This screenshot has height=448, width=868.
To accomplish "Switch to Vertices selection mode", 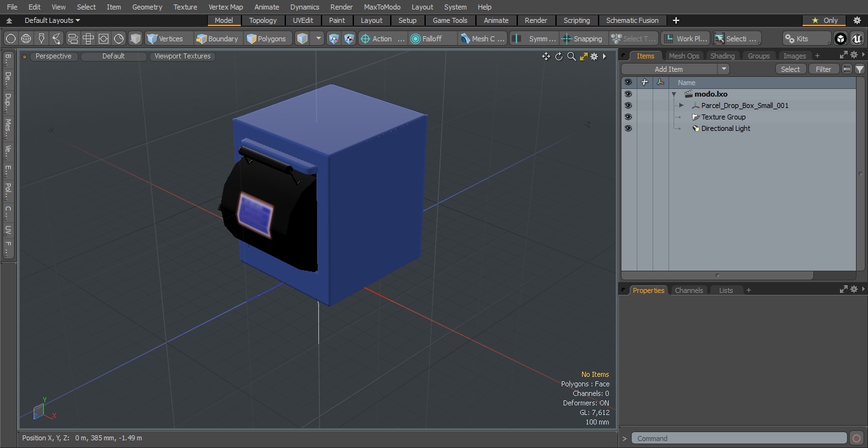I will [165, 39].
